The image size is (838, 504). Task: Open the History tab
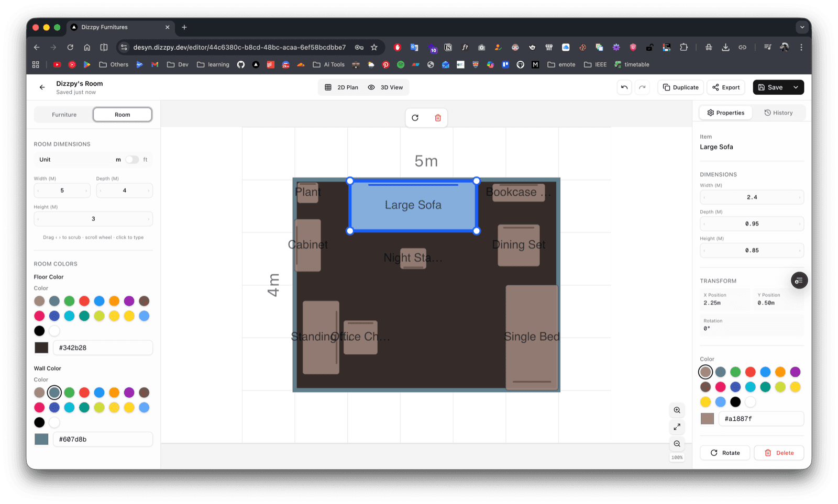point(778,113)
